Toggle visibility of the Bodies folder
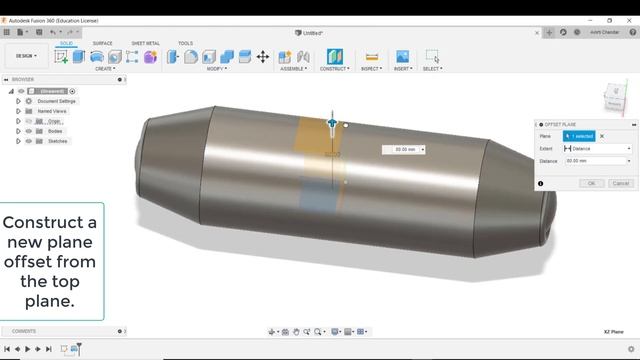 pyautogui.click(x=29, y=131)
